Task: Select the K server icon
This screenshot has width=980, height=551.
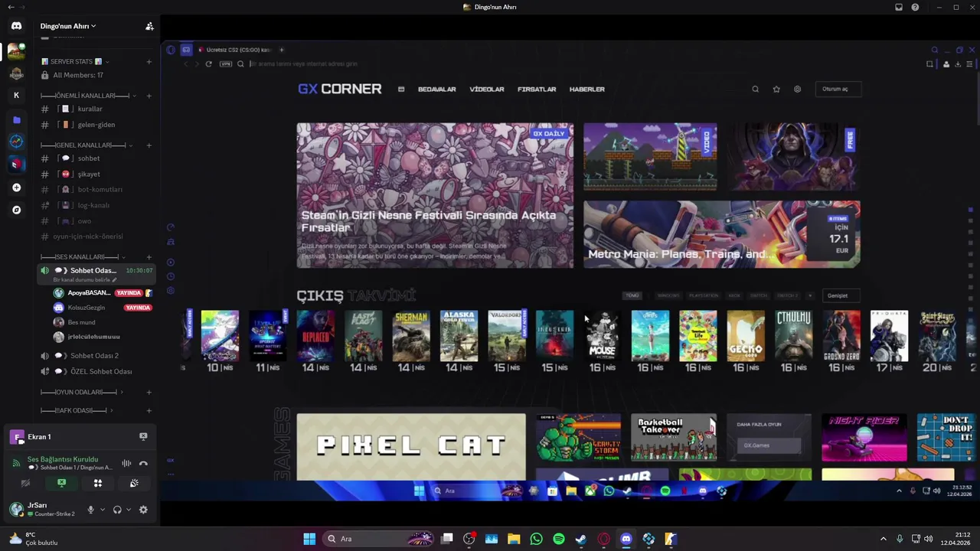Action: pos(16,96)
